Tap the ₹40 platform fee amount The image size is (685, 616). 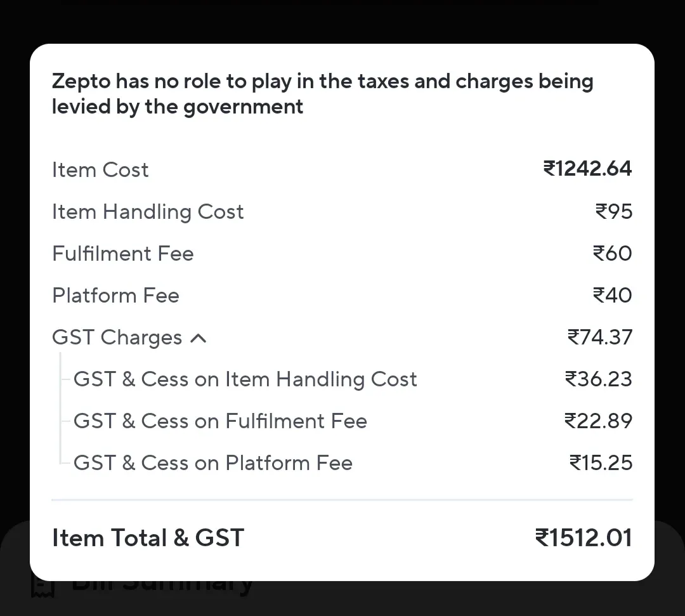point(612,295)
